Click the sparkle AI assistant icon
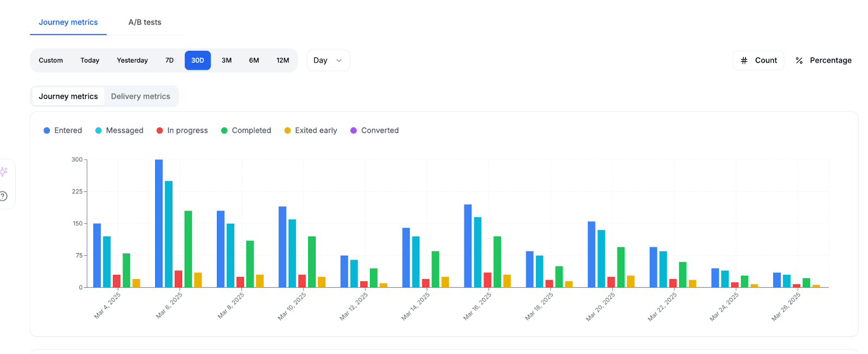The width and height of the screenshot is (868, 354). pos(3,172)
